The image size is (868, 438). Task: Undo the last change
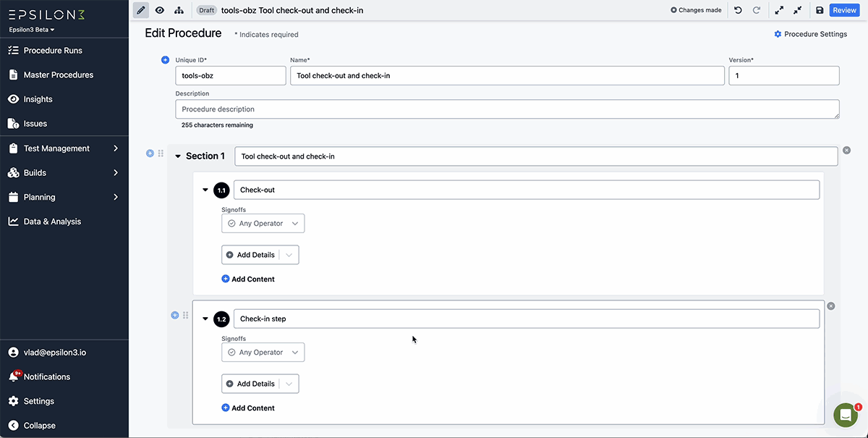click(737, 10)
